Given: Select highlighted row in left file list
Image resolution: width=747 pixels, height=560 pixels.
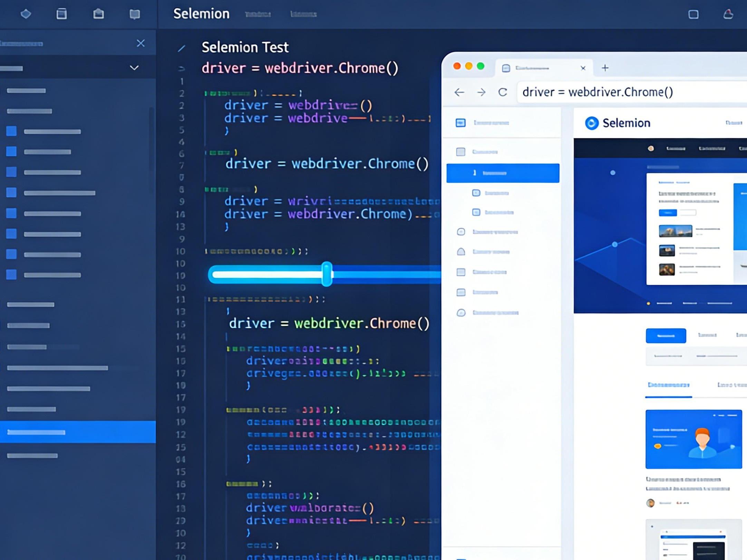Looking at the screenshot, I should point(78,432).
